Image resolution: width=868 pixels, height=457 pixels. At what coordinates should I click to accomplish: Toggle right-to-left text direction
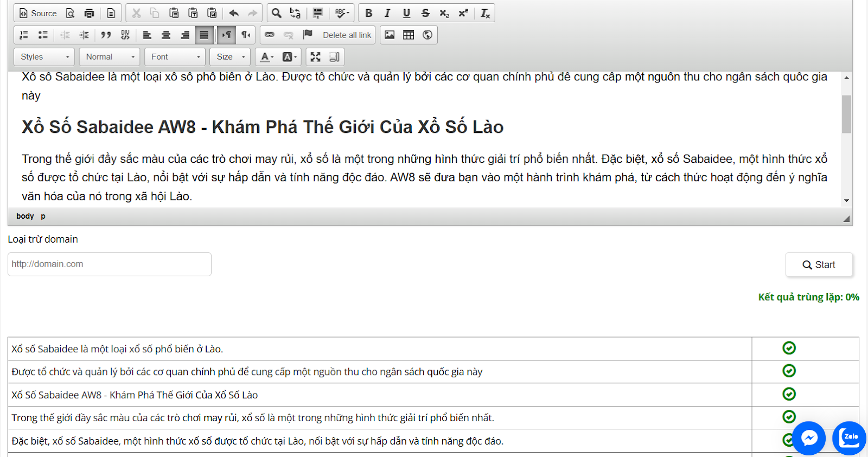pyautogui.click(x=246, y=35)
